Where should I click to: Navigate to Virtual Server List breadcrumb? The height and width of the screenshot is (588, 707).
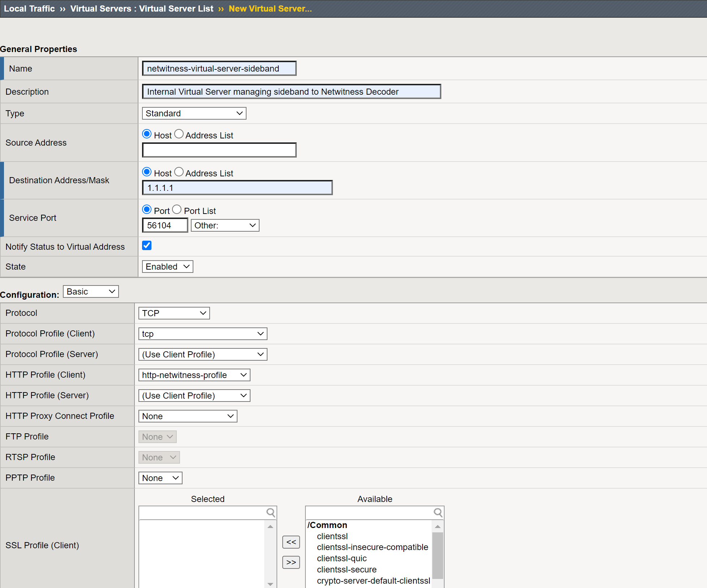click(176, 9)
